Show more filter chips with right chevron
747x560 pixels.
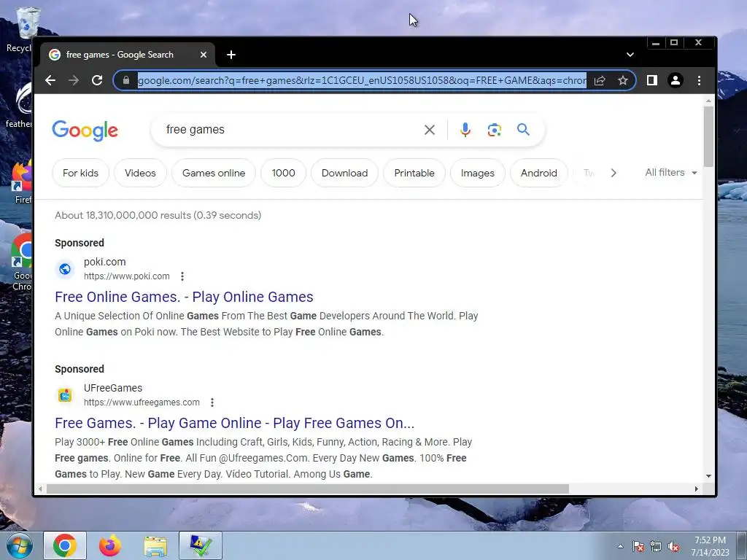614,173
